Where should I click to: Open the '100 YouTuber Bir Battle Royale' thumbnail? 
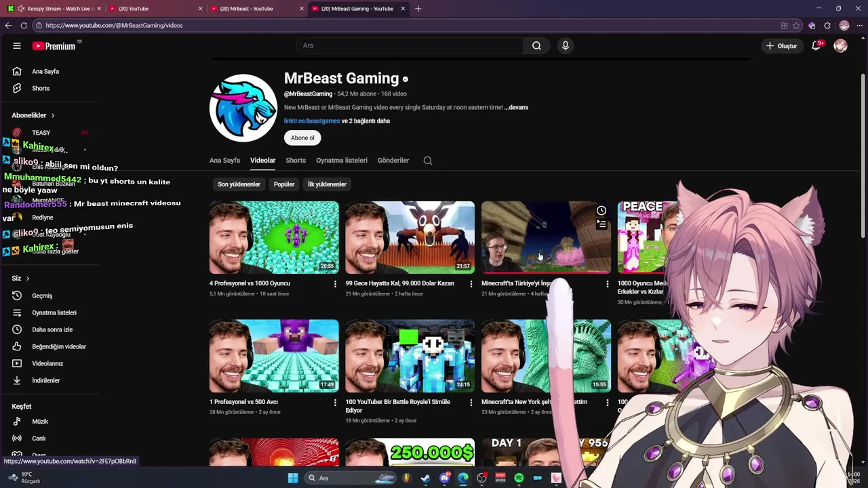(410, 356)
